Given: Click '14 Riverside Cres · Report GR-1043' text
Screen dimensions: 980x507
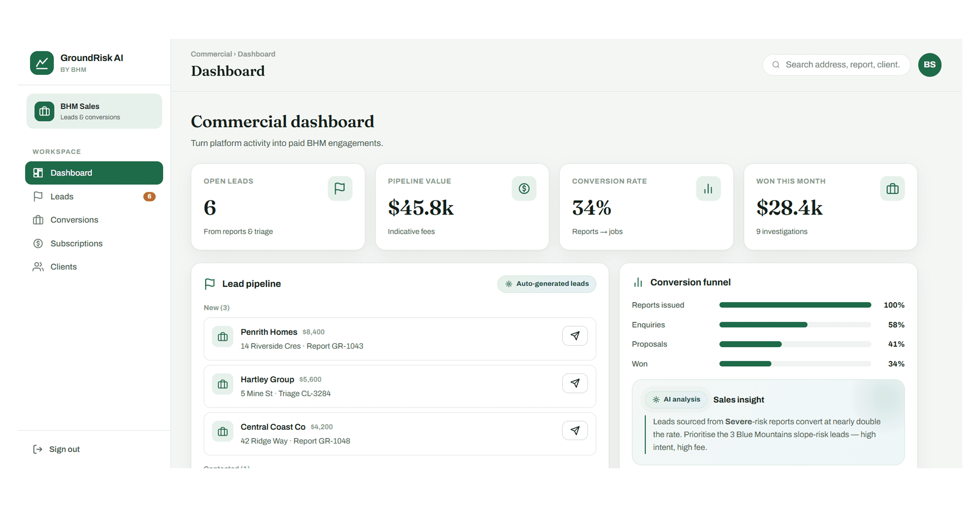Looking at the screenshot, I should coord(302,346).
